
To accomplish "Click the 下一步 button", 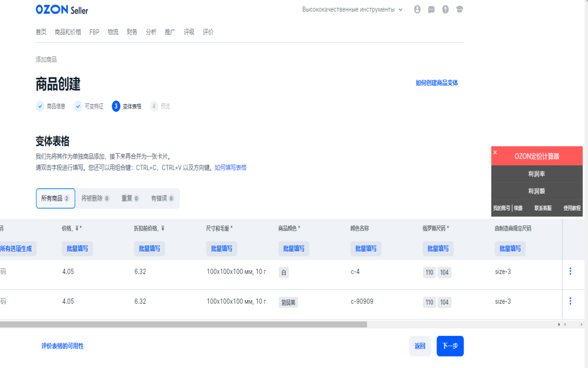I will point(450,346).
